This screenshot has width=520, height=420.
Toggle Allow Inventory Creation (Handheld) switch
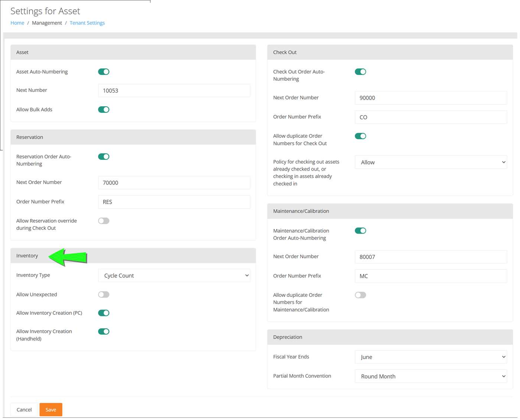[x=104, y=332]
